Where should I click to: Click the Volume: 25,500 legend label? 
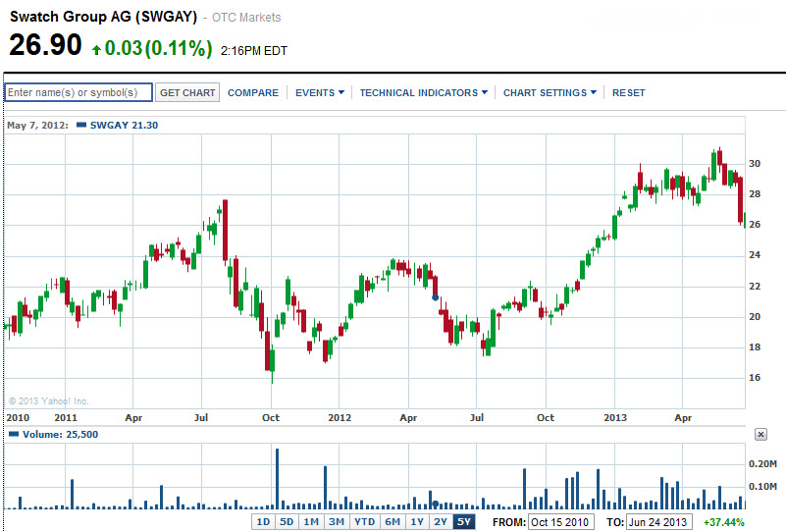60,434
